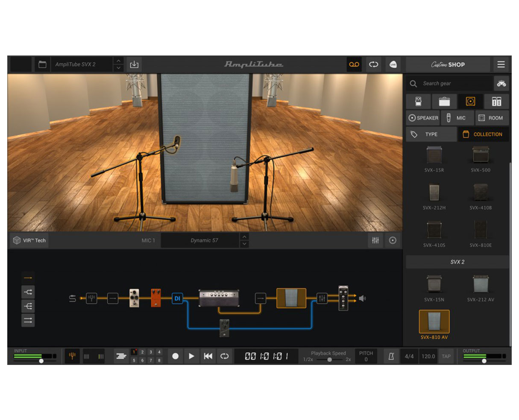
Task: Open the Live mode icon
Action: point(393,64)
